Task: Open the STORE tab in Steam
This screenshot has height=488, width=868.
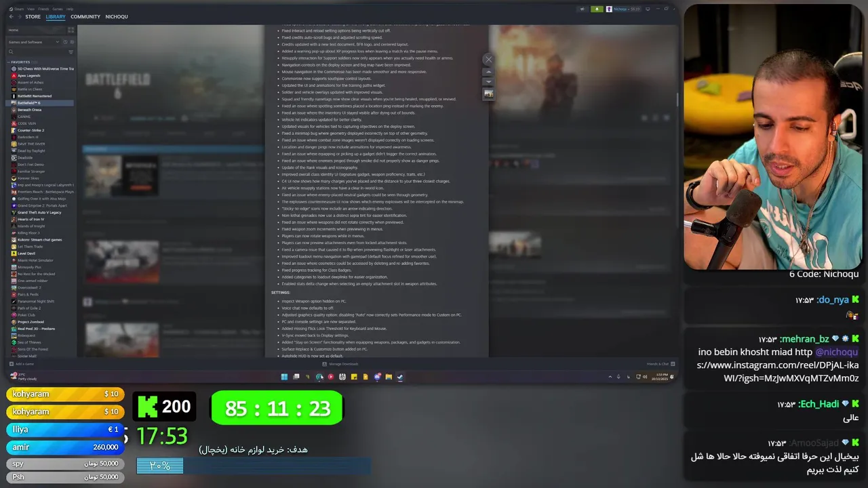Action: pyautogui.click(x=33, y=16)
